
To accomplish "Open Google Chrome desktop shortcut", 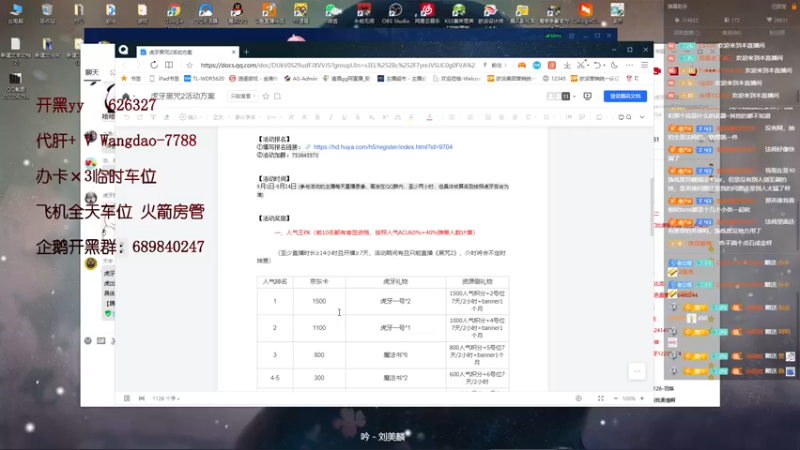I will pos(173,13).
